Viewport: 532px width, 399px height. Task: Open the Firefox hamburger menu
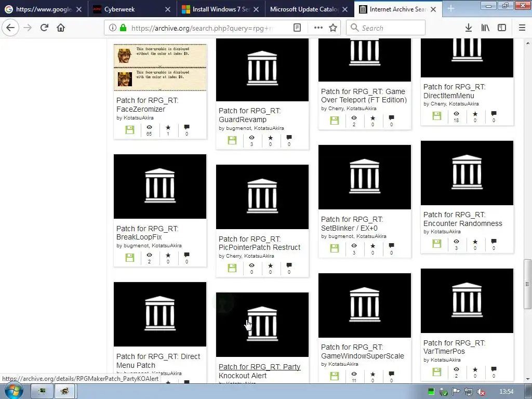tap(522, 28)
